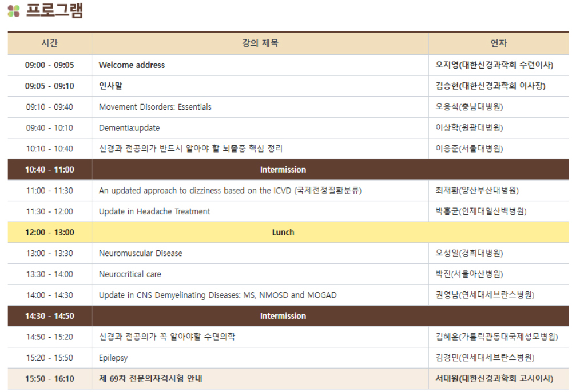Click the 10:40 - 11:00 Intermission row

283,170
